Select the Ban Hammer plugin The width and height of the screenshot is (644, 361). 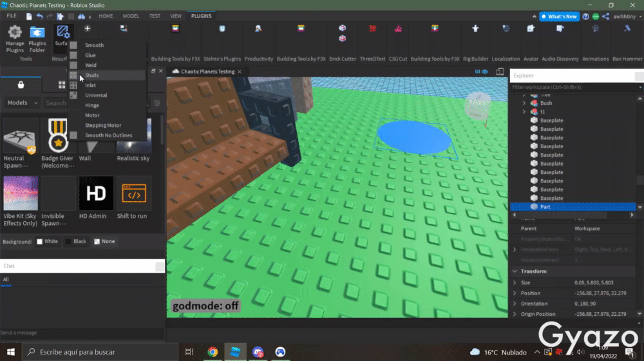(x=627, y=28)
